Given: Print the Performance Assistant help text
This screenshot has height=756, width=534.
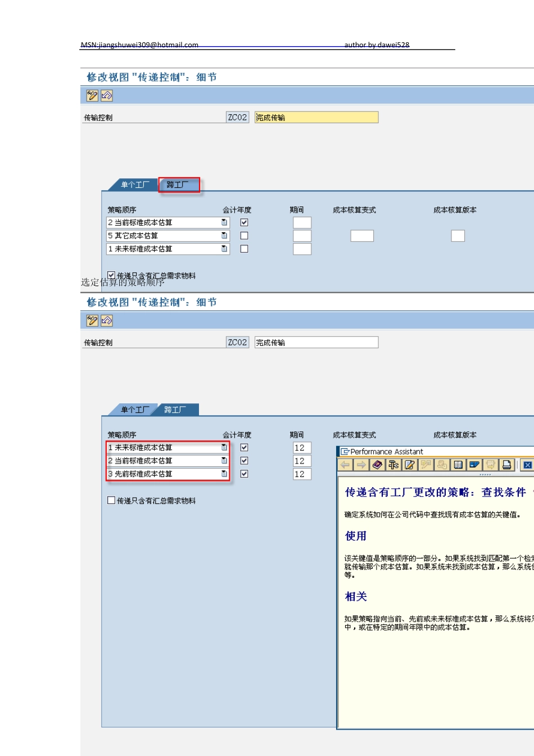Looking at the screenshot, I should [x=507, y=465].
